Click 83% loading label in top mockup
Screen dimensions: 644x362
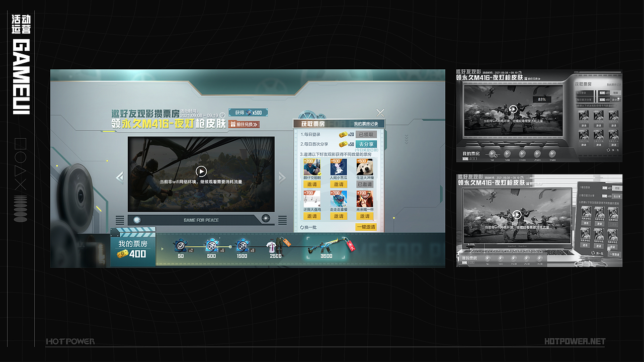click(x=542, y=100)
